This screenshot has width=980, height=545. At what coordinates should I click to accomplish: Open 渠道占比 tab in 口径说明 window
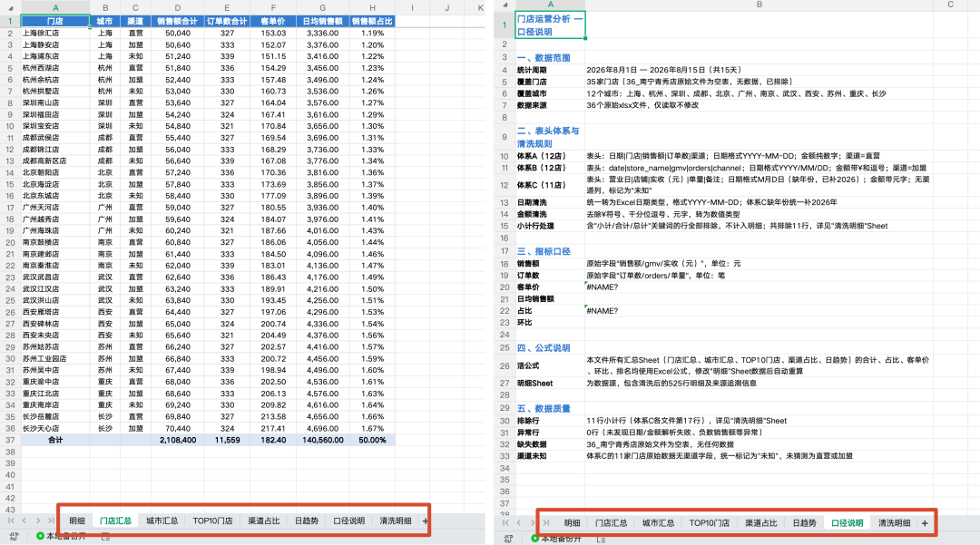pyautogui.click(x=761, y=523)
